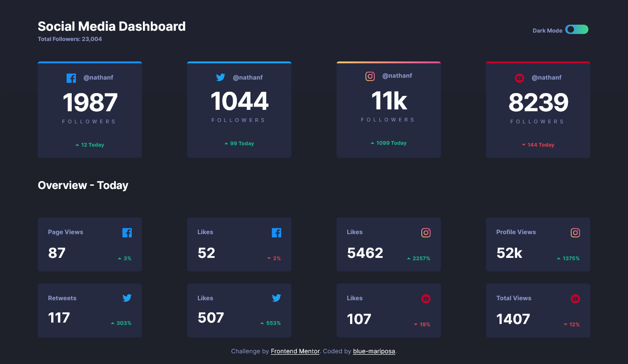Click the 1099 Today increase indicator
The image size is (628, 364).
pyautogui.click(x=388, y=143)
